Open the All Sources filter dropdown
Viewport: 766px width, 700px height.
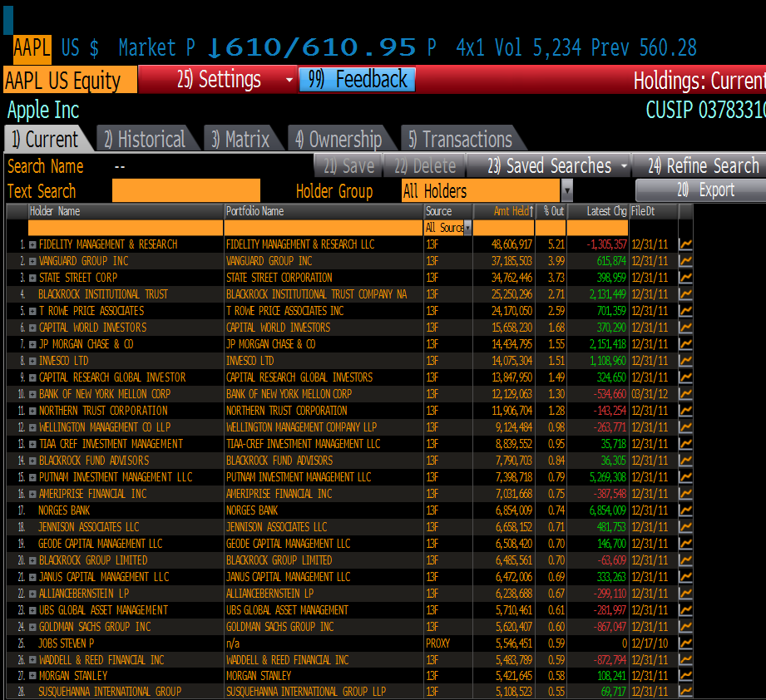[468, 228]
